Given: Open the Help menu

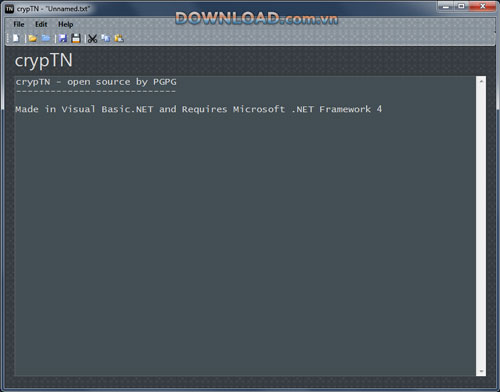Looking at the screenshot, I should (66, 24).
